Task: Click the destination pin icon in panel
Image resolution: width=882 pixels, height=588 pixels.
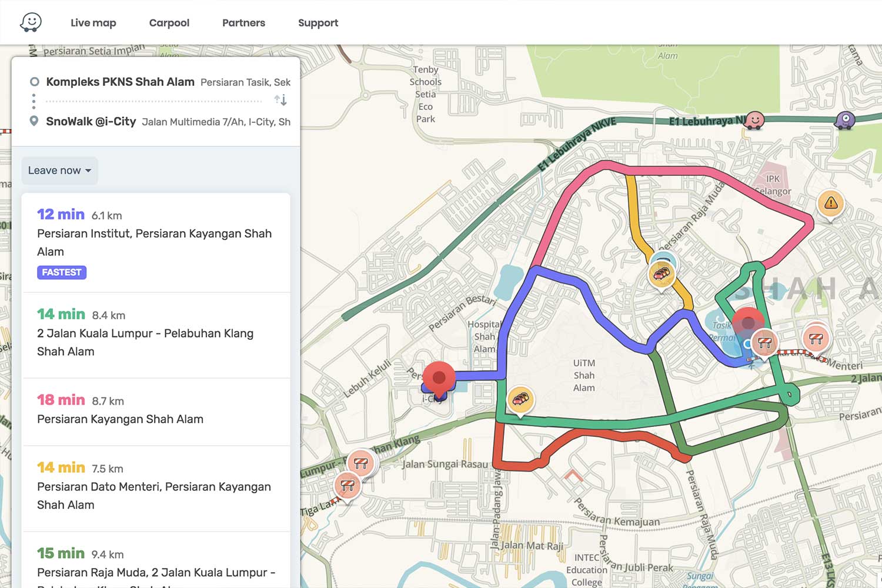Action: (x=34, y=121)
